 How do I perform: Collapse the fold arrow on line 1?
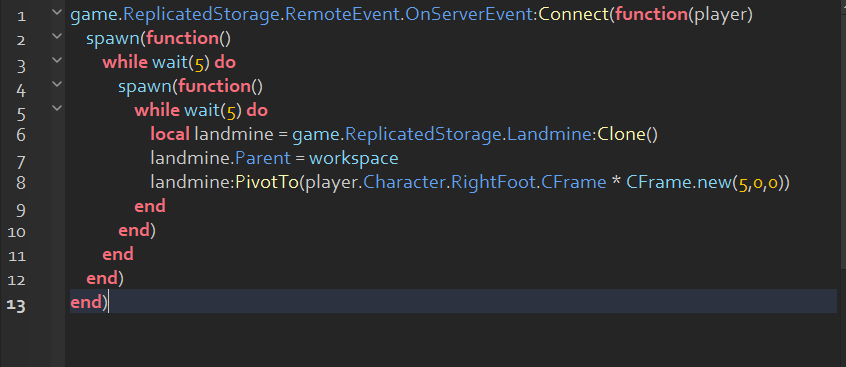[x=57, y=12]
